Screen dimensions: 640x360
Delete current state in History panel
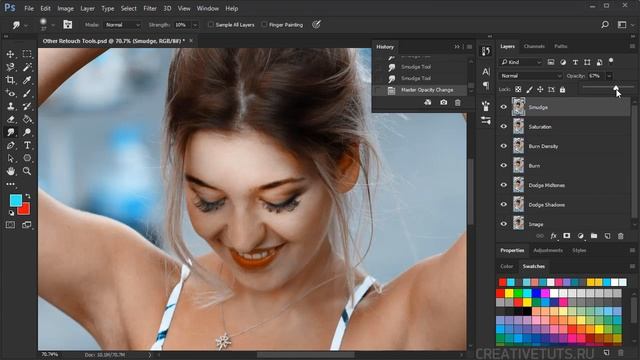(x=458, y=102)
